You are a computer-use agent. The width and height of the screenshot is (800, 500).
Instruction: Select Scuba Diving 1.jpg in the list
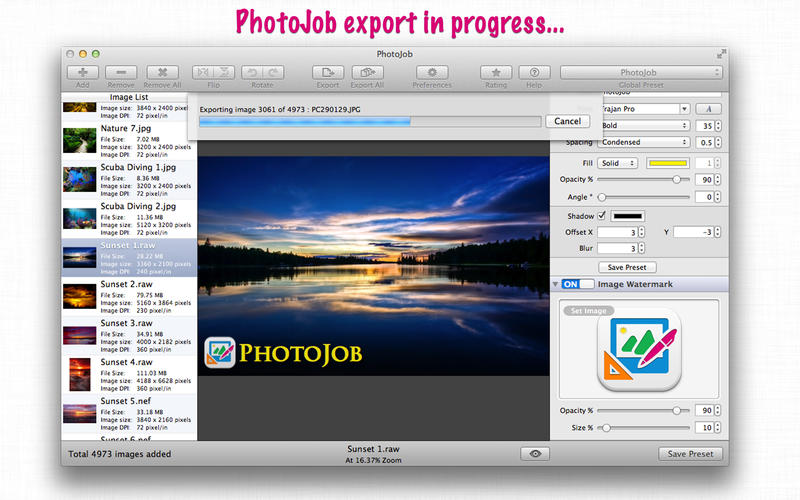tap(129, 180)
